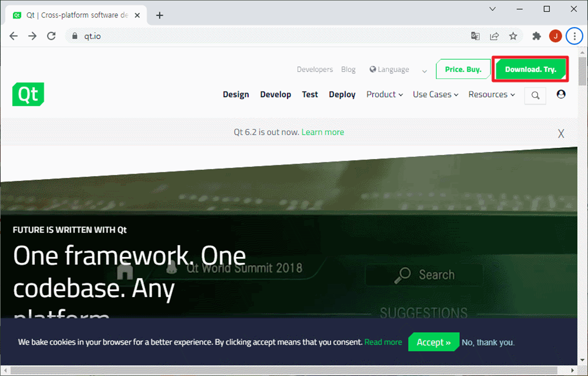Click the browser forward arrow
The width and height of the screenshot is (588, 376).
point(32,36)
